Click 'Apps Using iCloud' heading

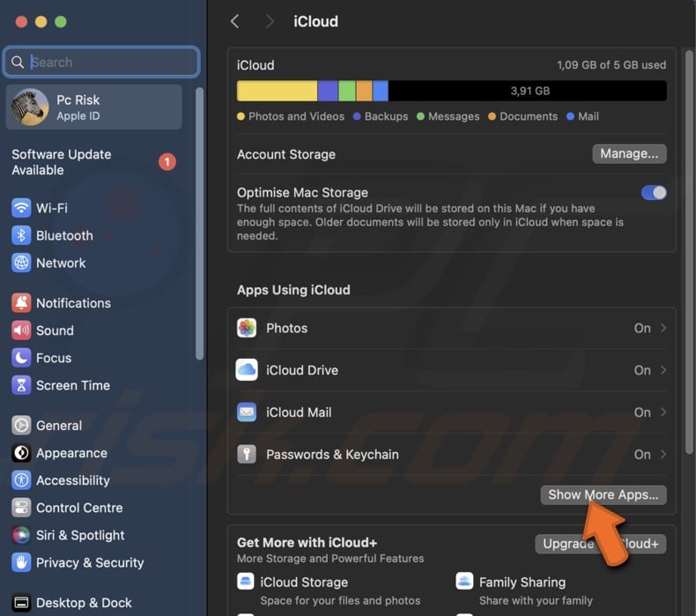coord(293,290)
